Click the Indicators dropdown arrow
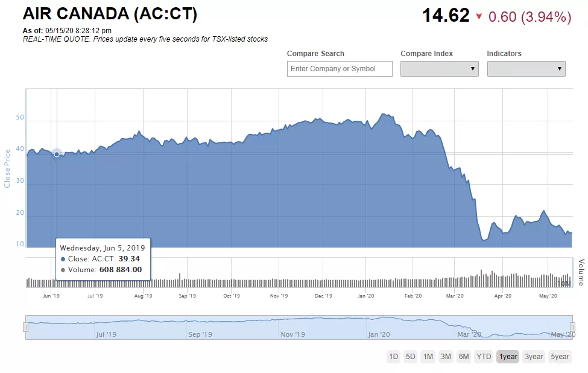The height and width of the screenshot is (373, 588). 559,69
